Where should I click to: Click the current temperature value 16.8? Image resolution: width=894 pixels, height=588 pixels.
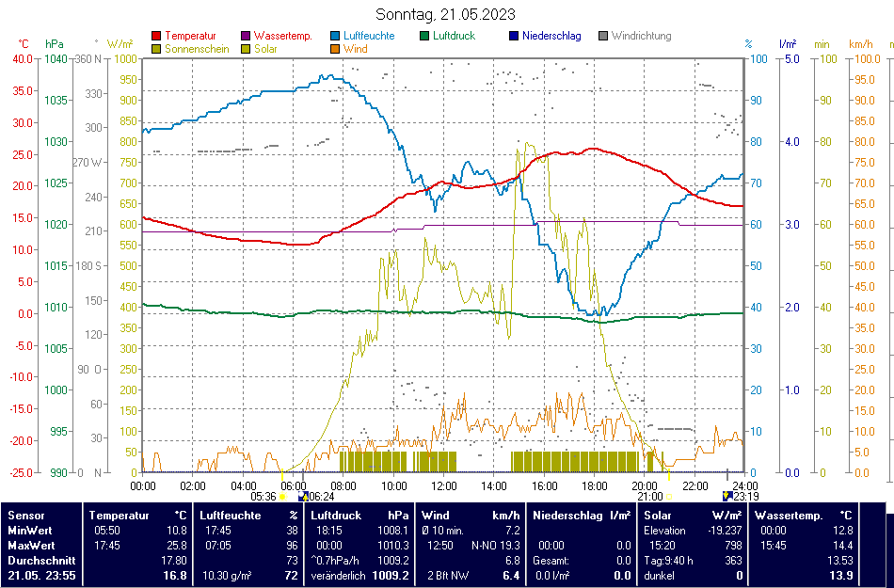coord(174,576)
